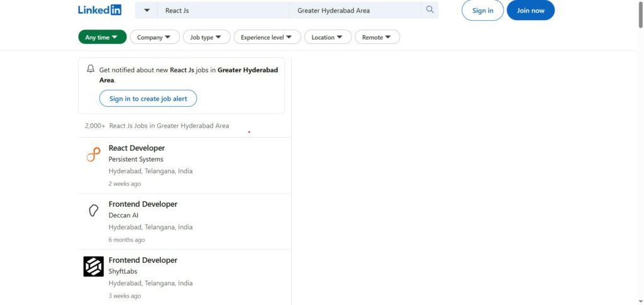Click the Join now button
The image size is (644, 305).
coord(531,10)
